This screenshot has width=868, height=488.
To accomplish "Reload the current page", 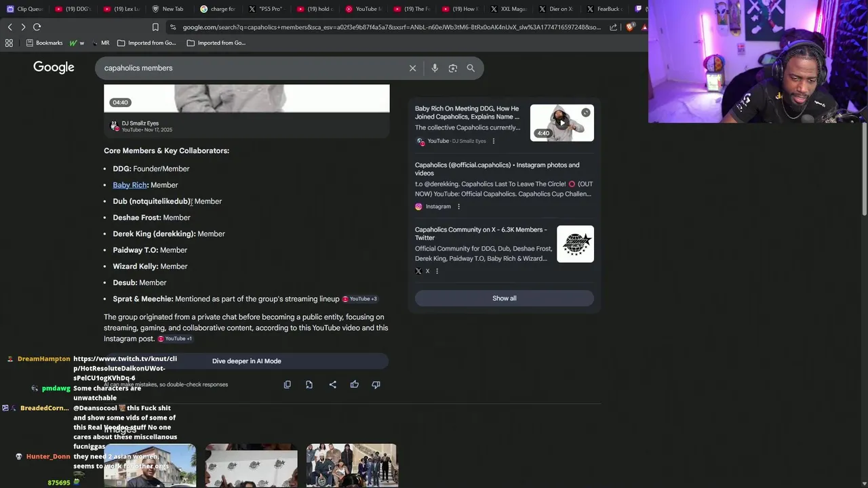I will pos(37,27).
